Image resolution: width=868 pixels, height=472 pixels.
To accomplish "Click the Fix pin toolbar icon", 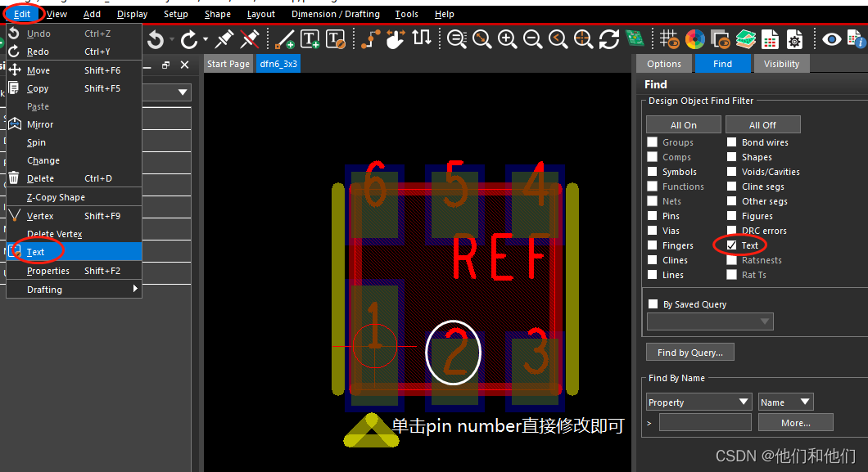I will click(x=224, y=39).
